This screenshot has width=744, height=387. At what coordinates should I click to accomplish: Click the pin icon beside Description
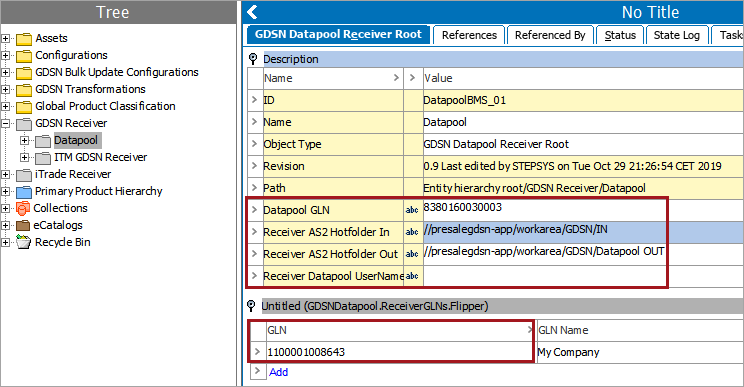click(253, 59)
